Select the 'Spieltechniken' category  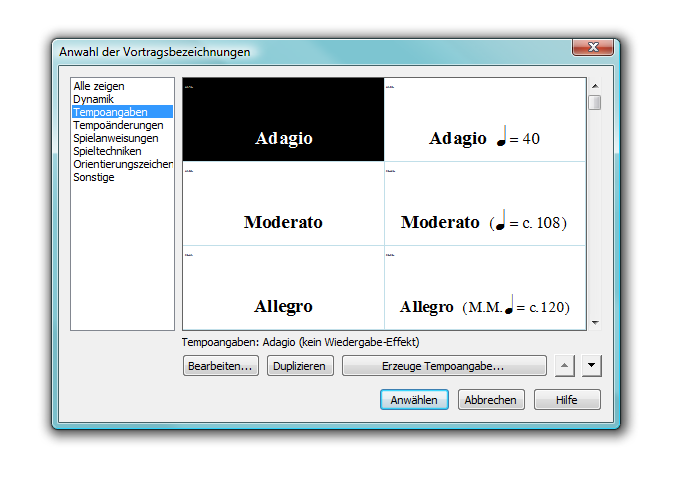click(122, 151)
